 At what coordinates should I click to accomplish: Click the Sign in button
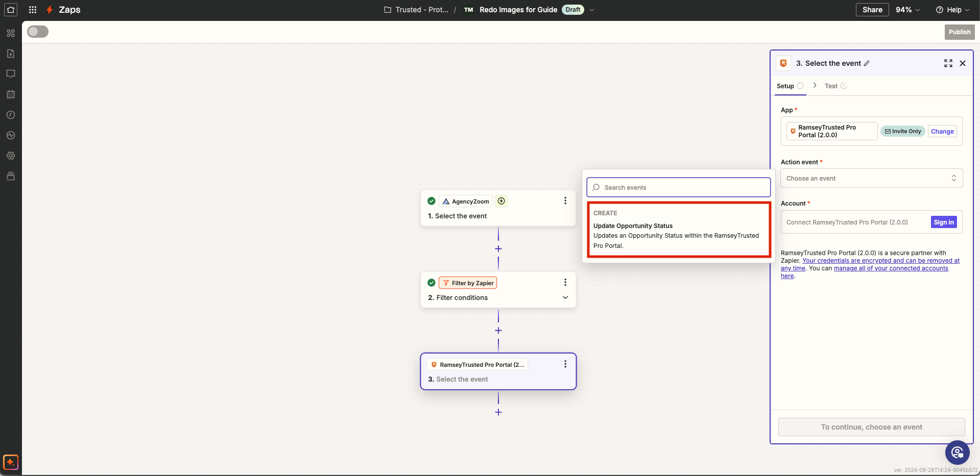(943, 222)
